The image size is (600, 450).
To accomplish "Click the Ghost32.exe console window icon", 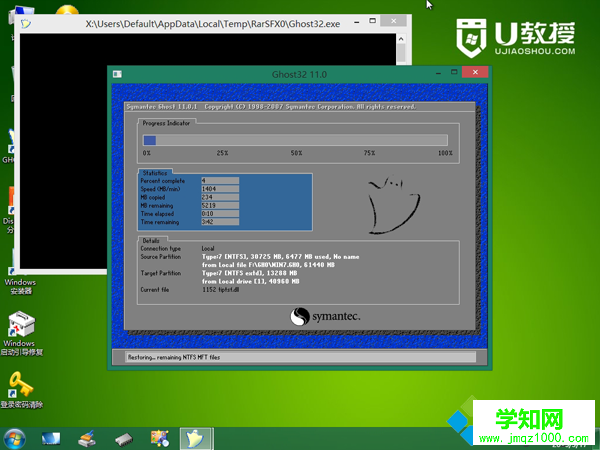I will [x=26, y=24].
